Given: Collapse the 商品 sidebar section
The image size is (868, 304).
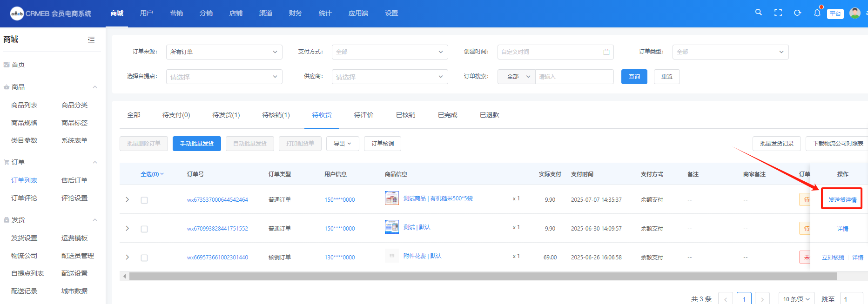Looking at the screenshot, I should pos(95,87).
